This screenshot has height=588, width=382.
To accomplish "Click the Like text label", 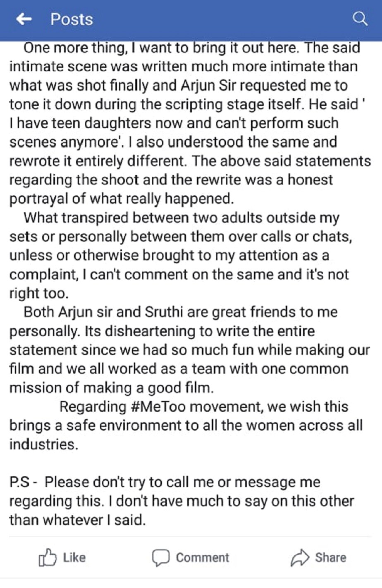I will pos(74,557).
